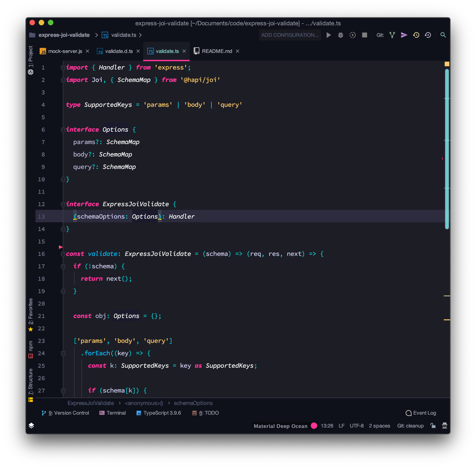
Task: Switch to the README.md tab
Action: (217, 51)
